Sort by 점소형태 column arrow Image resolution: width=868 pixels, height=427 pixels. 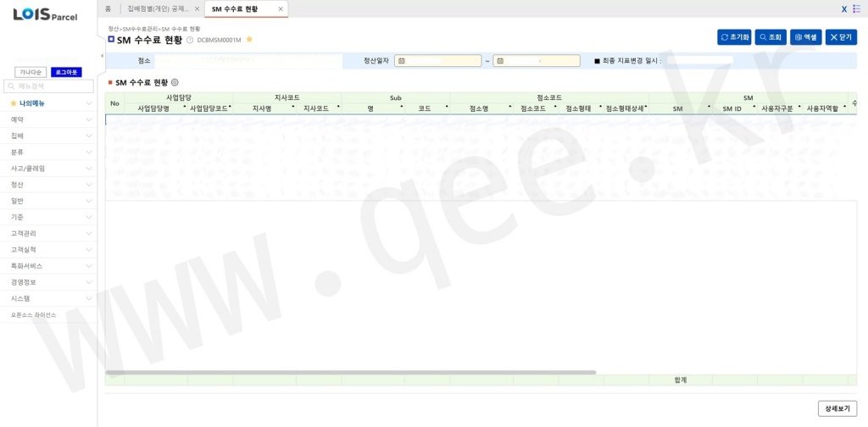tap(601, 106)
